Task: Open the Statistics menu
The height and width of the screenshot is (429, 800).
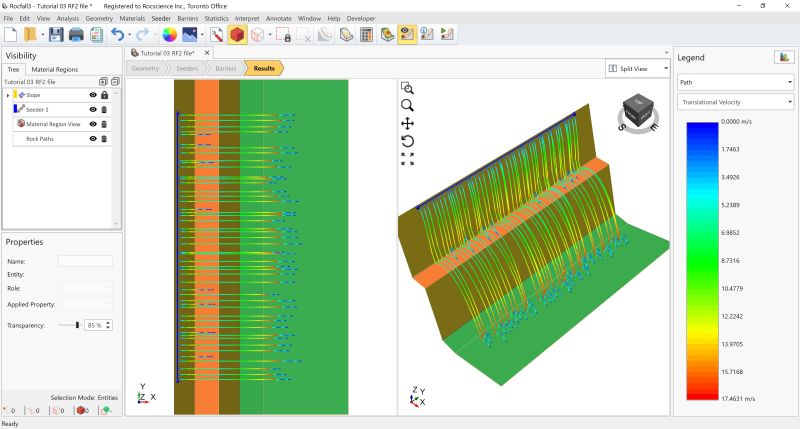Action: point(216,18)
